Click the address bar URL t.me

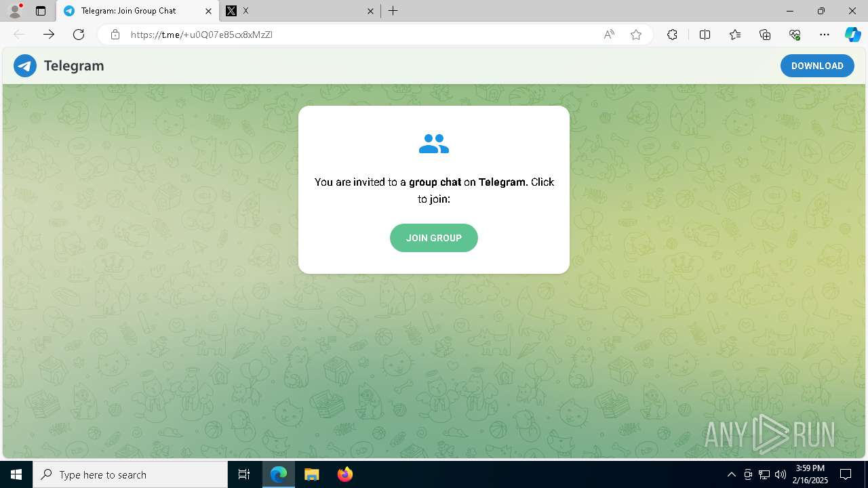pyautogui.click(x=201, y=35)
